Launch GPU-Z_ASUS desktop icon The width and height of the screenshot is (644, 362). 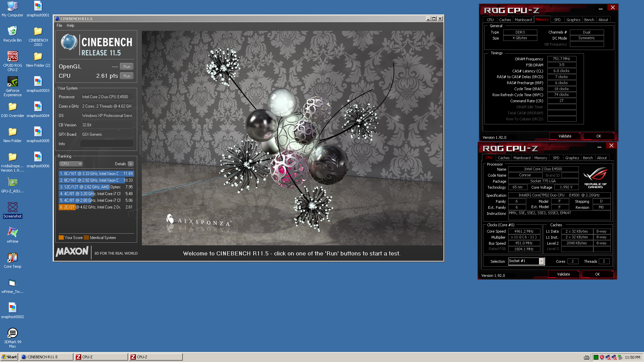click(x=12, y=185)
